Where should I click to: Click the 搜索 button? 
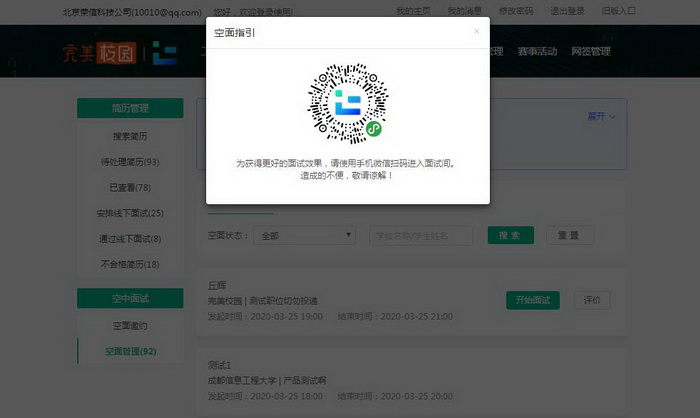[x=511, y=235]
